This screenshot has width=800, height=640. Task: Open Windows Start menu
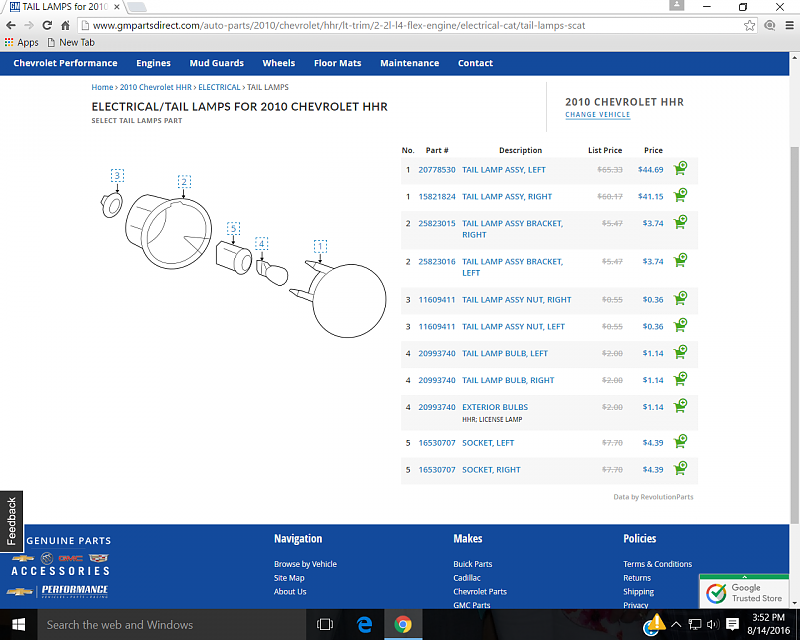click(x=18, y=625)
